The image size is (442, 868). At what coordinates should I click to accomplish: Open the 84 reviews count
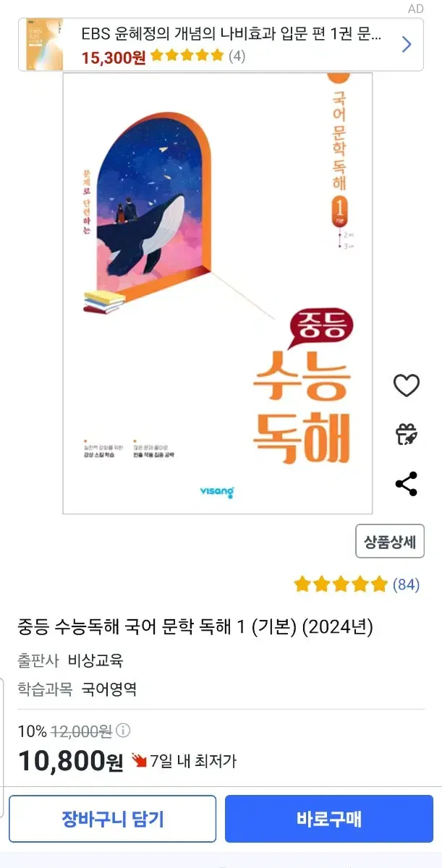tap(406, 584)
